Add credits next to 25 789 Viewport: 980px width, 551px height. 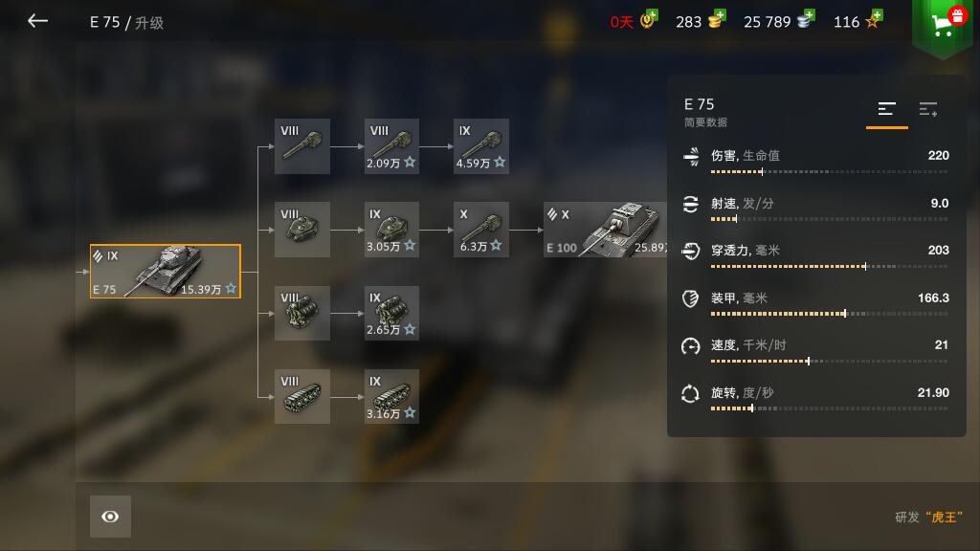tap(806, 19)
